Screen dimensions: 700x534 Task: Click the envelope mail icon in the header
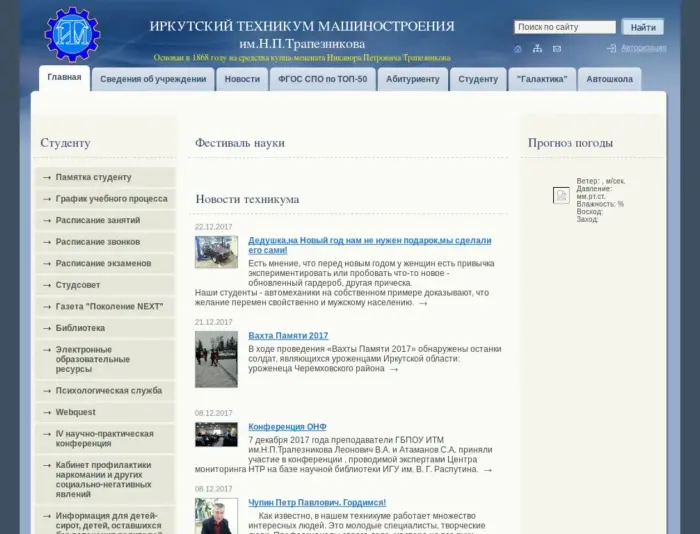(557, 48)
